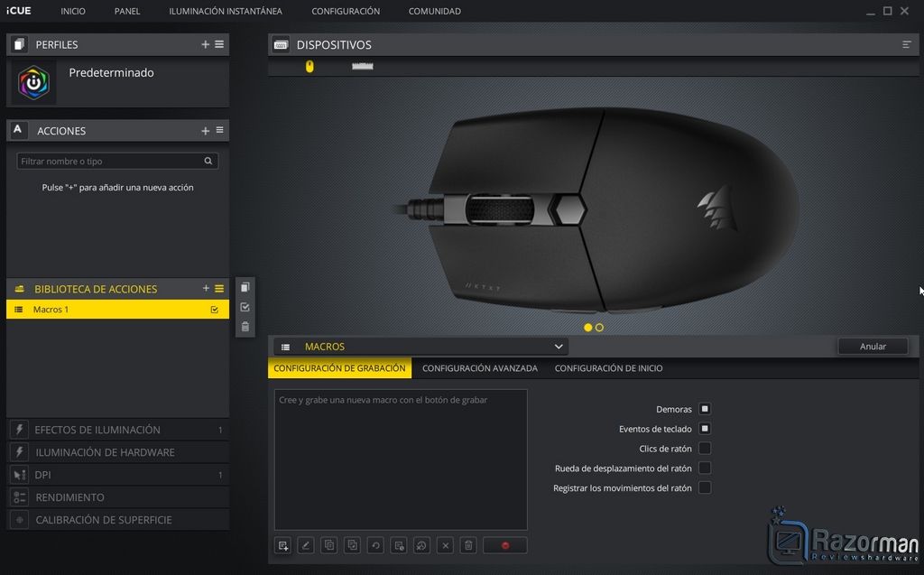Open the Biblioteca de Acciones yellow menu

tap(219, 288)
